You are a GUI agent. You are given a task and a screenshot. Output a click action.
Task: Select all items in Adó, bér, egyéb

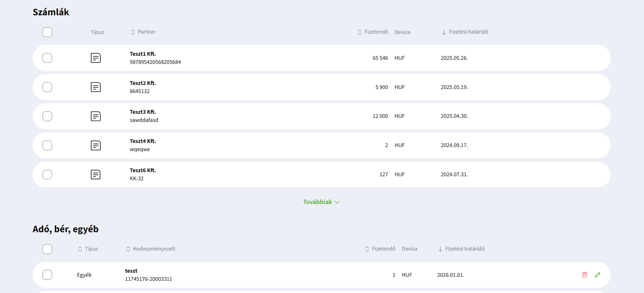(47, 249)
